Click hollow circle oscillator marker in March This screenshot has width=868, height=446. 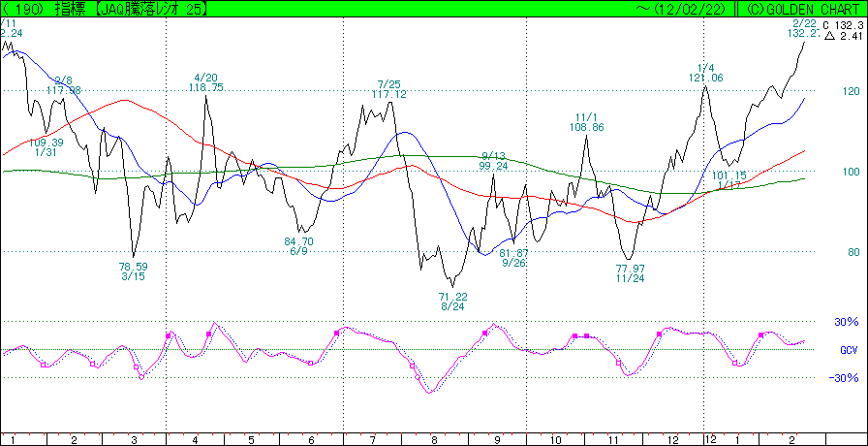pyautogui.click(x=141, y=377)
